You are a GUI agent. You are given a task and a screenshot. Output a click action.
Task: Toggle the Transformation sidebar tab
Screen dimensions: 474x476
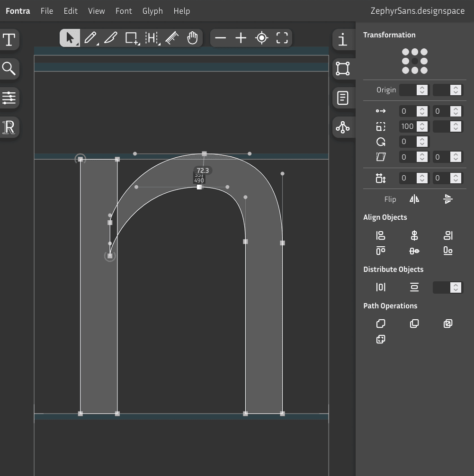343,69
